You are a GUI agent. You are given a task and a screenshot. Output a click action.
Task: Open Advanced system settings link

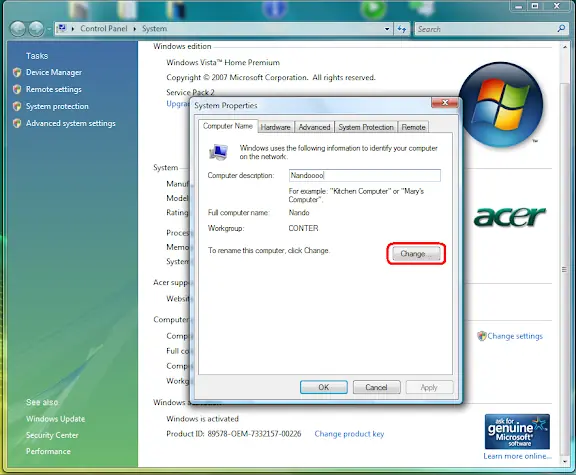[x=71, y=123]
